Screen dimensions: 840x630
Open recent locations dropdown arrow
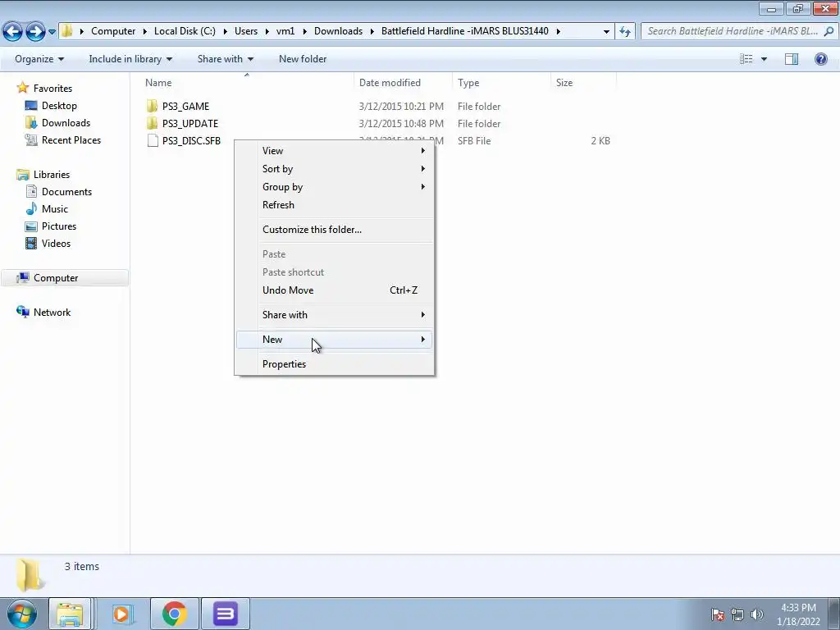[x=52, y=32]
